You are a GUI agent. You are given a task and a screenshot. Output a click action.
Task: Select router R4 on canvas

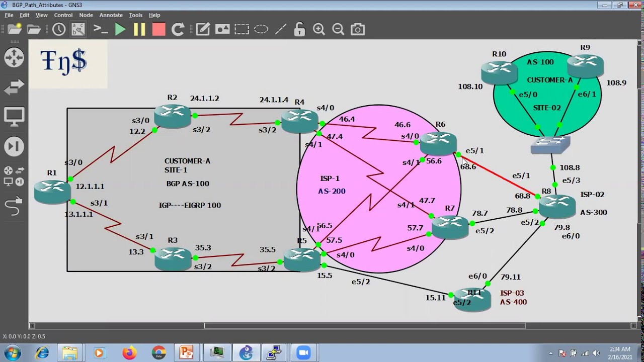(x=300, y=121)
